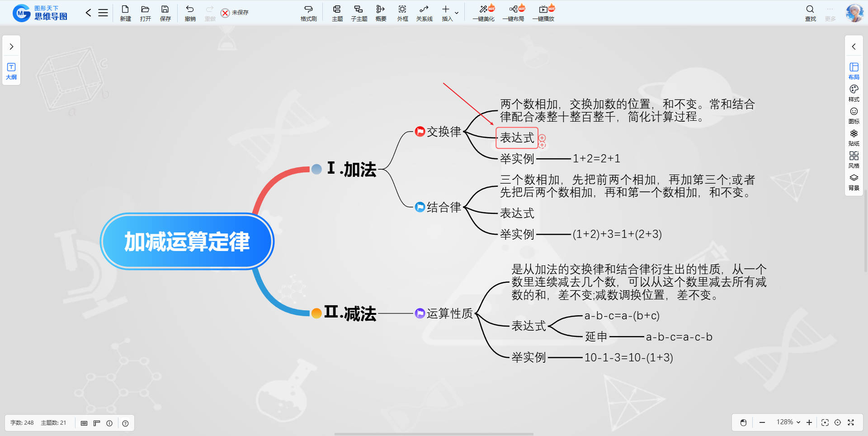
Task: Click the 撤销 undo button
Action: [x=190, y=13]
